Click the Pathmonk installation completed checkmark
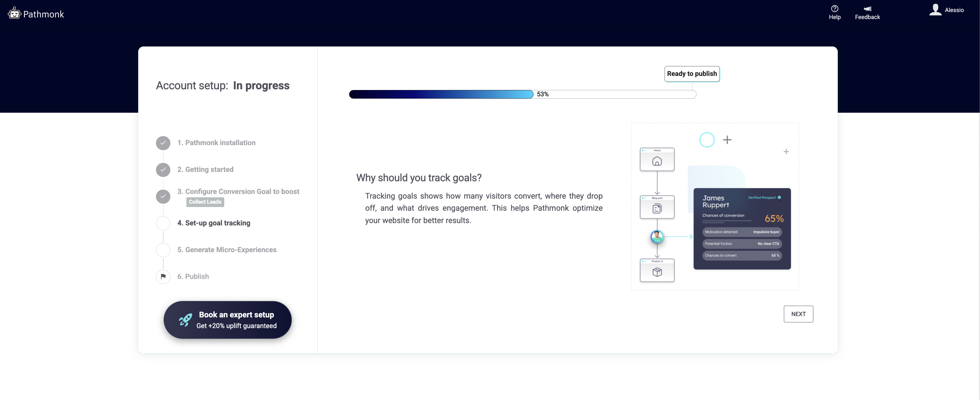The image size is (980, 400). [x=163, y=142]
